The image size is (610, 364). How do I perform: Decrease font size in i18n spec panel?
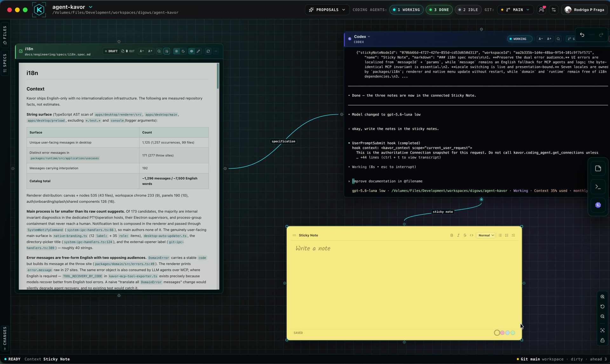(142, 51)
